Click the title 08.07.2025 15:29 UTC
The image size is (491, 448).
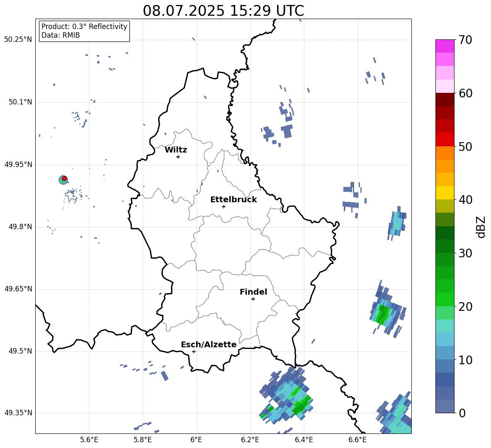click(x=223, y=11)
